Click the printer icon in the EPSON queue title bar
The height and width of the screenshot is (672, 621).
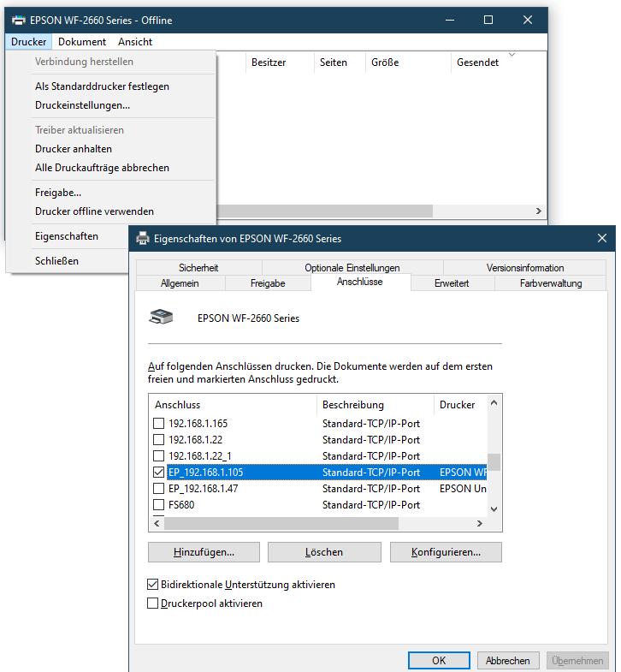(19, 21)
